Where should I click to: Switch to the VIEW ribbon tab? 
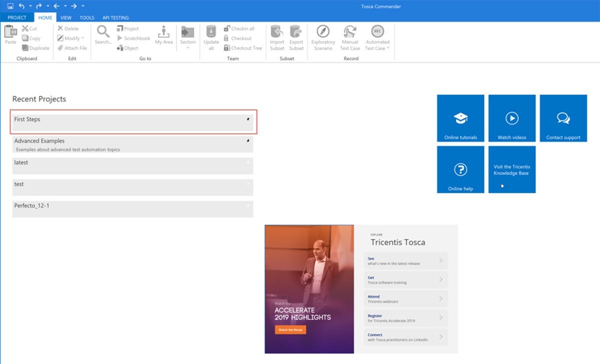tap(66, 17)
